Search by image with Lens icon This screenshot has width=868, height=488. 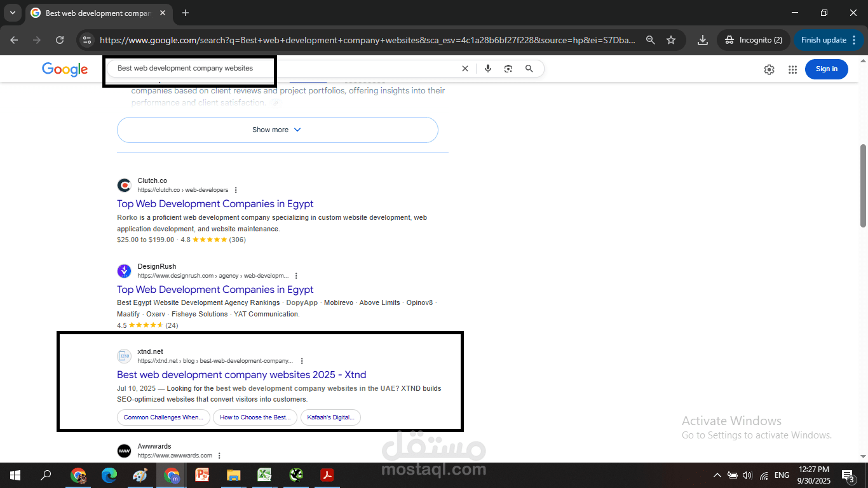click(x=508, y=69)
